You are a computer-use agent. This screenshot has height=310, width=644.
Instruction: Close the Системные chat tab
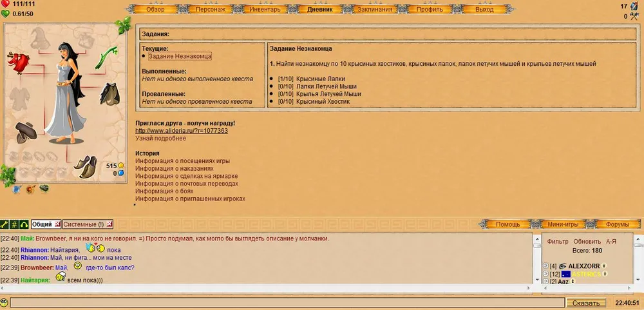click(x=109, y=224)
